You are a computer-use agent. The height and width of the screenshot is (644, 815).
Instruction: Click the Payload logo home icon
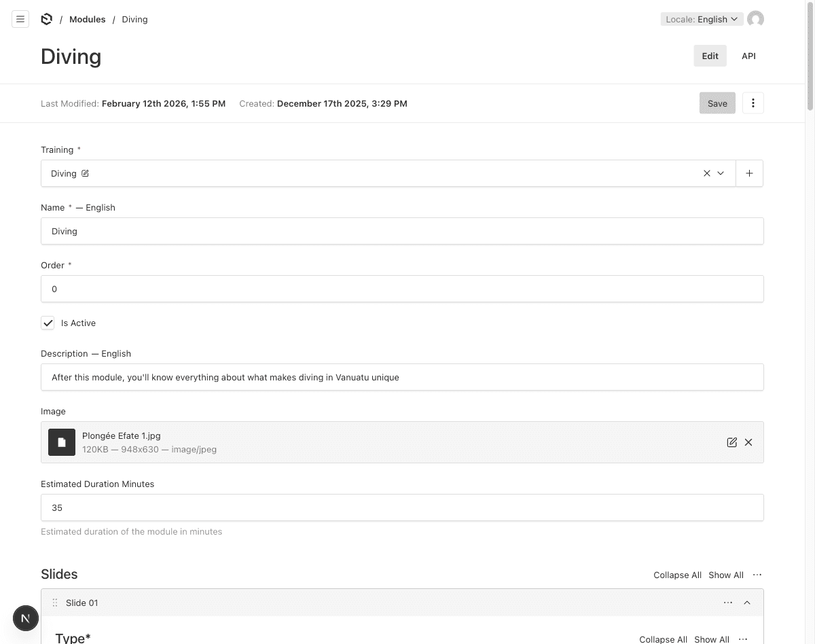click(46, 19)
